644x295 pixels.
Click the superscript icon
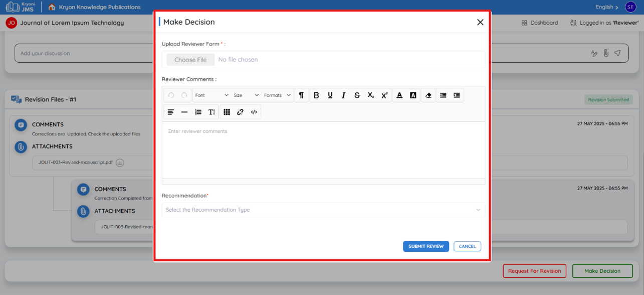384,95
